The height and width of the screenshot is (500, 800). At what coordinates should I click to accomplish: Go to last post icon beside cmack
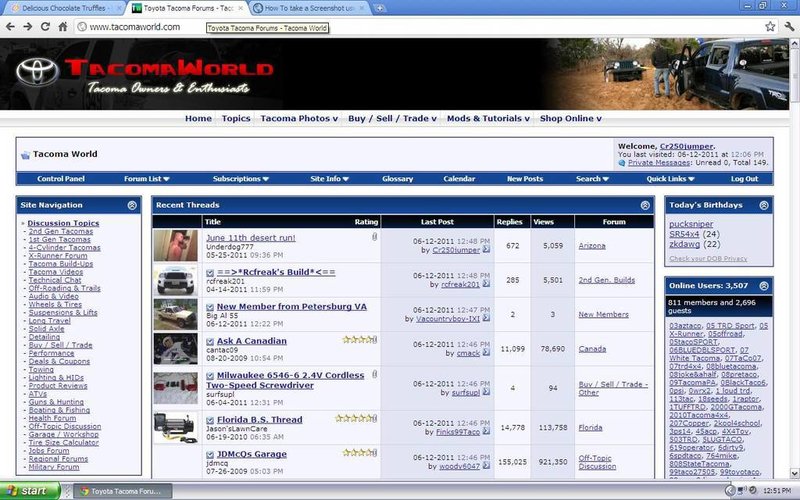[x=486, y=353]
